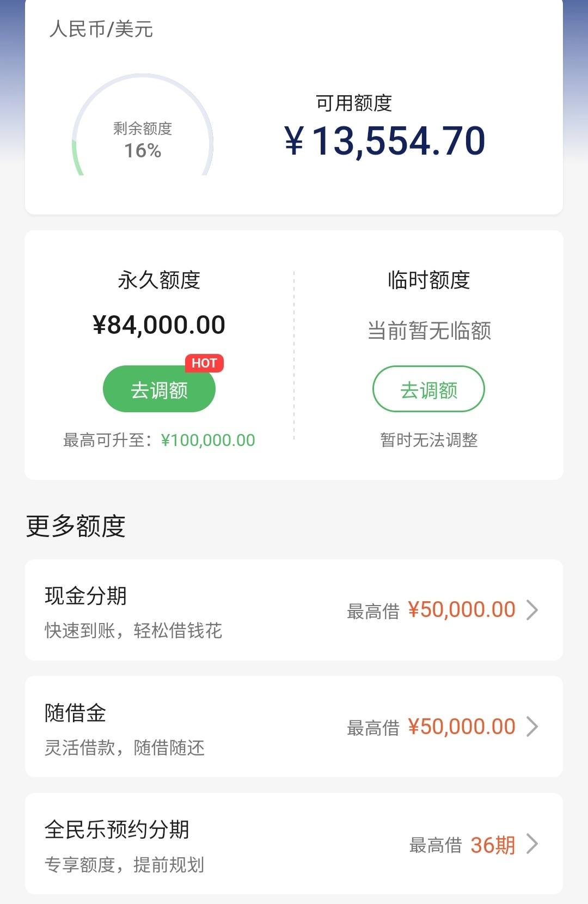
Task: Open the chevron arrow for 全民乐预约分期
Action: (532, 844)
